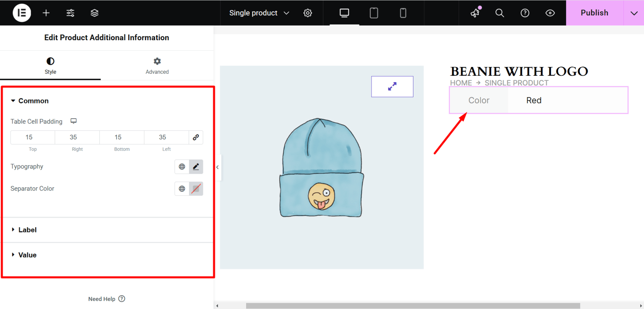Open the Need Help link
This screenshot has width=644, height=309.
[x=102, y=299]
